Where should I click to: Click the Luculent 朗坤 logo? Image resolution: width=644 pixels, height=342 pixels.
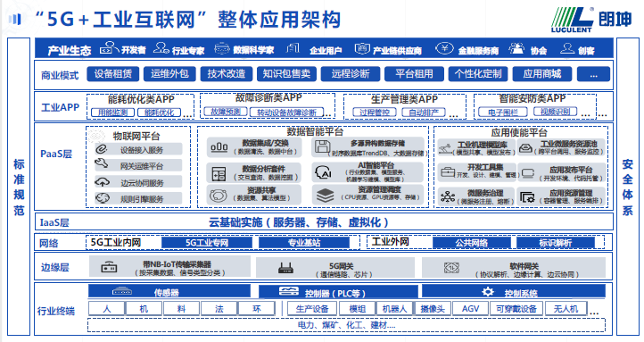click(x=591, y=20)
